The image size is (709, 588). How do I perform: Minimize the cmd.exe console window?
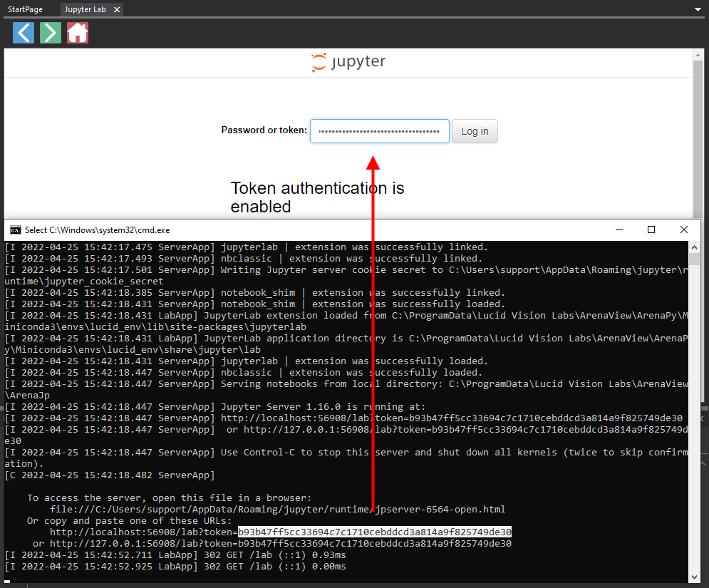[x=618, y=229]
